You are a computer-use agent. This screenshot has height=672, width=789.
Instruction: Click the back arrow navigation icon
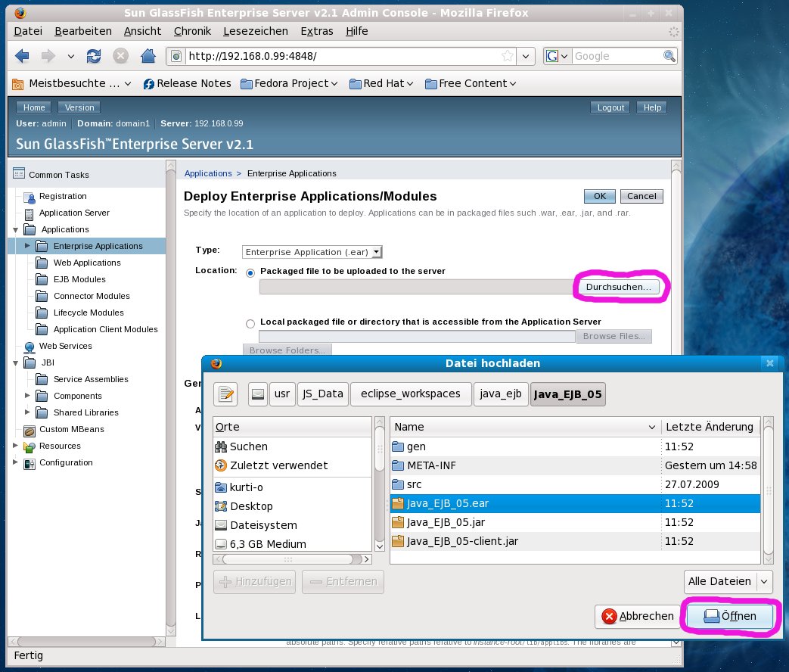(x=23, y=56)
